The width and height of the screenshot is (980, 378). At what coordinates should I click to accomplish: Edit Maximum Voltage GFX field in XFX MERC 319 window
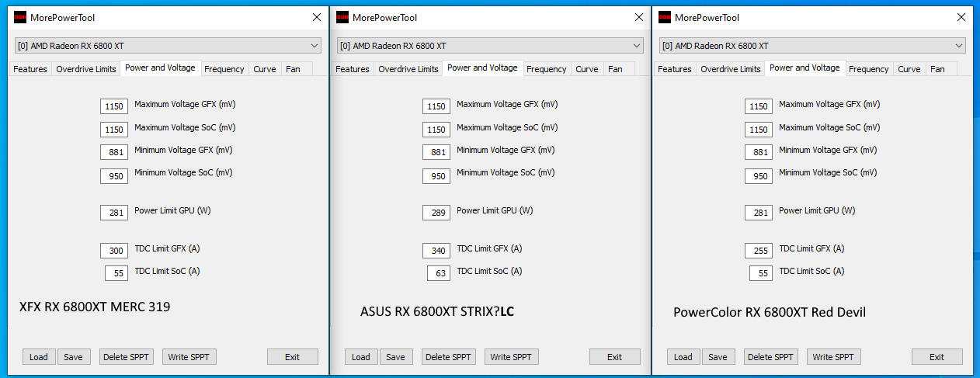[114, 106]
